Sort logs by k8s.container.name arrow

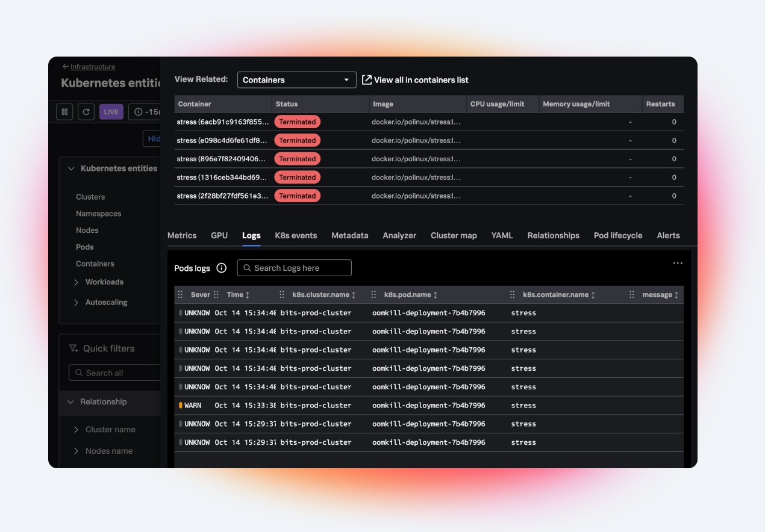click(x=593, y=295)
